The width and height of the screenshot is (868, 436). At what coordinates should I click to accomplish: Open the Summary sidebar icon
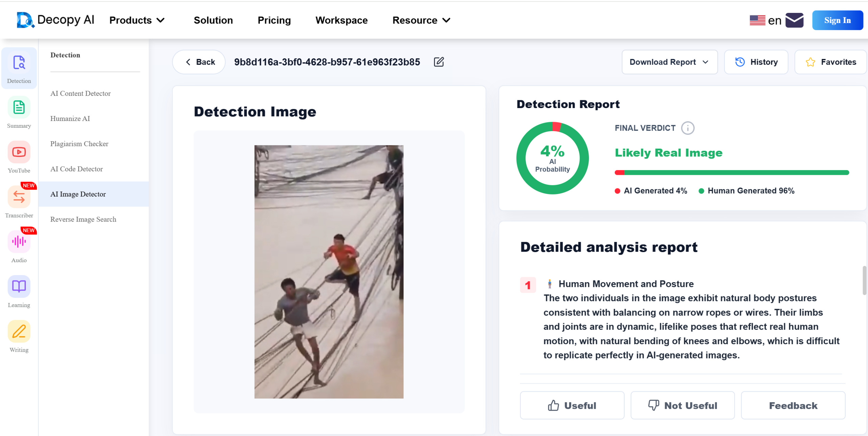(19, 113)
